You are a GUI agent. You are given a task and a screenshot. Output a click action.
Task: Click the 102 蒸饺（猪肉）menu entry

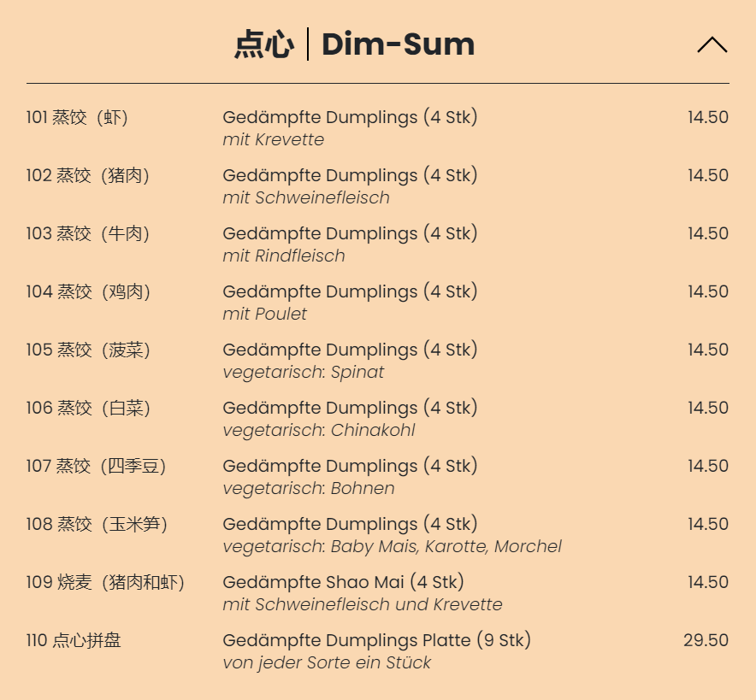click(x=87, y=176)
